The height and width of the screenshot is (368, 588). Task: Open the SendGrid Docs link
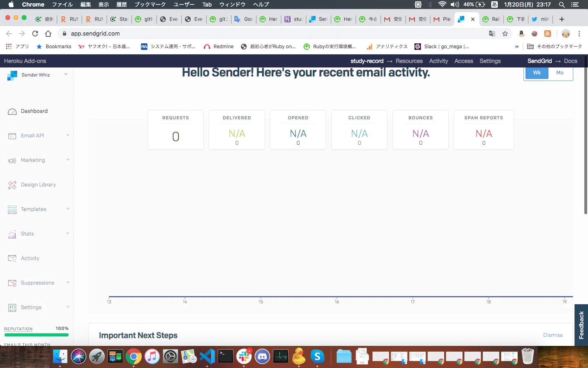click(570, 61)
